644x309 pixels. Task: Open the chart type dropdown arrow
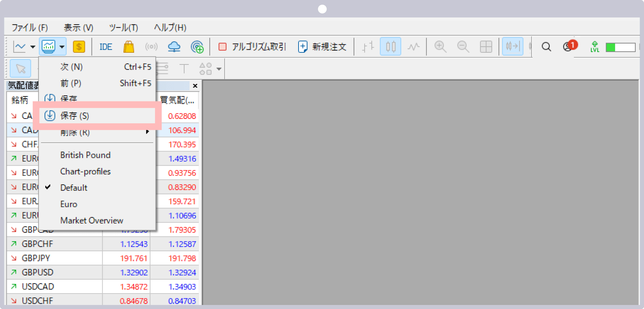click(x=33, y=47)
